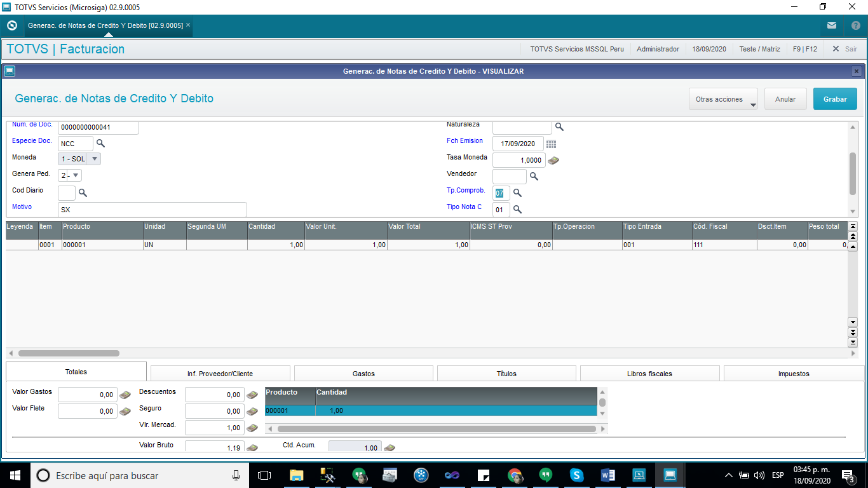Click the Fch Emision date field
This screenshot has width=868, height=488.
pos(518,144)
